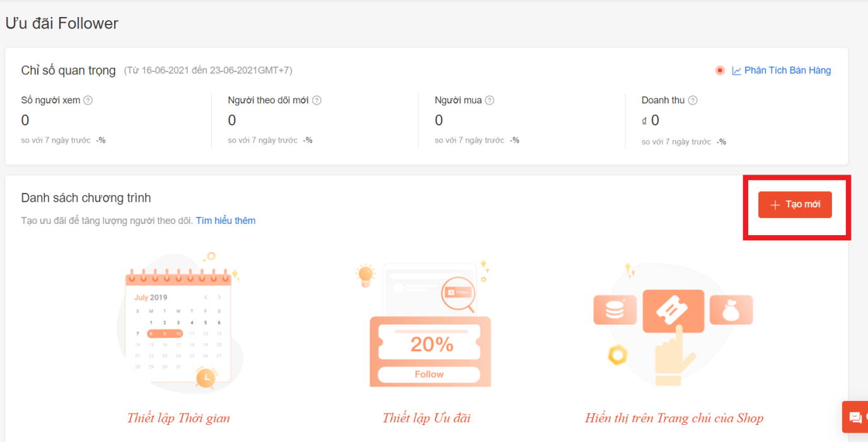Image resolution: width=868 pixels, height=442 pixels.
Task: Open the Tìm hiểu thêm link
Action: 226,221
